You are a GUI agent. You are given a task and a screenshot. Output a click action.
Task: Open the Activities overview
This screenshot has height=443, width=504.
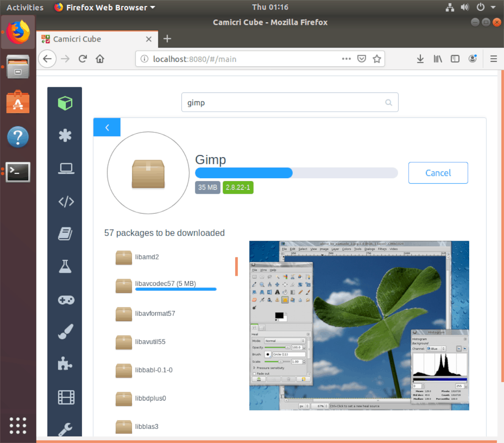(25, 7)
